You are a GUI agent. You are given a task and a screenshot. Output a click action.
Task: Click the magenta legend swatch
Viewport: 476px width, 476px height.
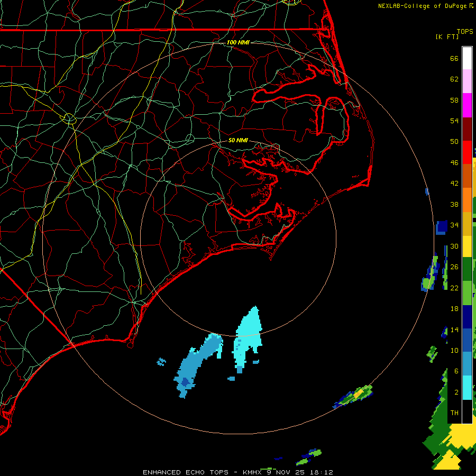tap(467, 105)
